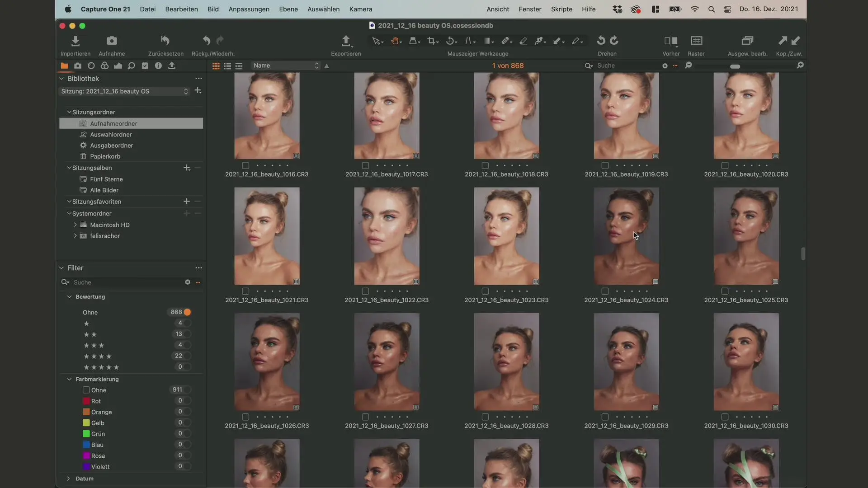Check the box under beauty_1016.CR3
Screen dimensions: 868x488
point(245,165)
